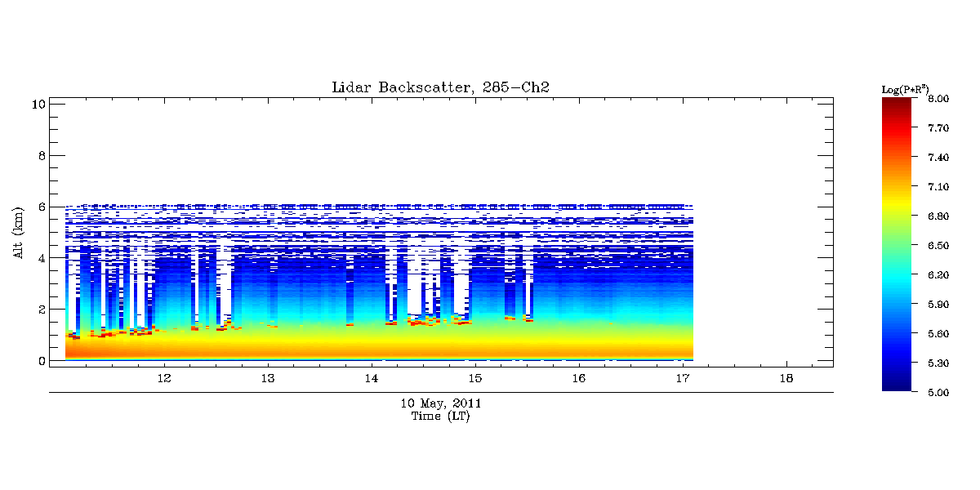Click the y-axis tick label 2
Image resolution: width=980 pixels, height=490 pixels.
pyautogui.click(x=40, y=310)
